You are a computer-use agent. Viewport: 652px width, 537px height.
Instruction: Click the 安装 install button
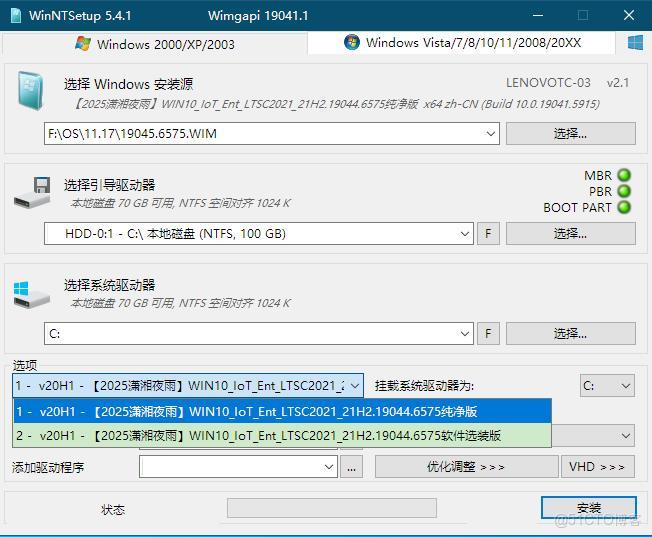pyautogui.click(x=588, y=507)
